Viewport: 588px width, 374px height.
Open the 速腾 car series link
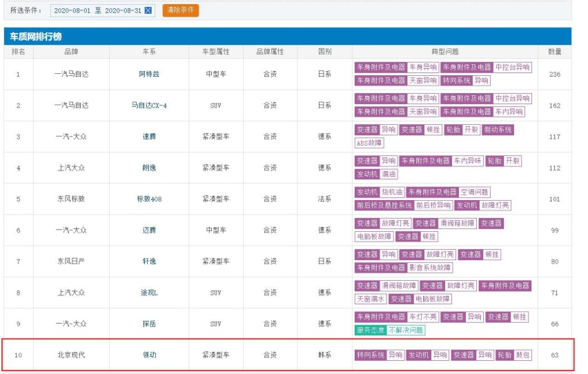(149, 137)
